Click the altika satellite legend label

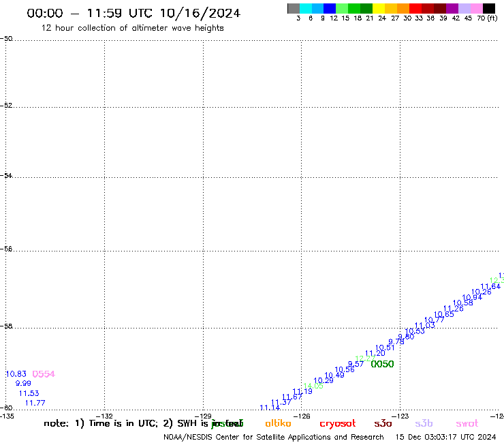coord(278,423)
